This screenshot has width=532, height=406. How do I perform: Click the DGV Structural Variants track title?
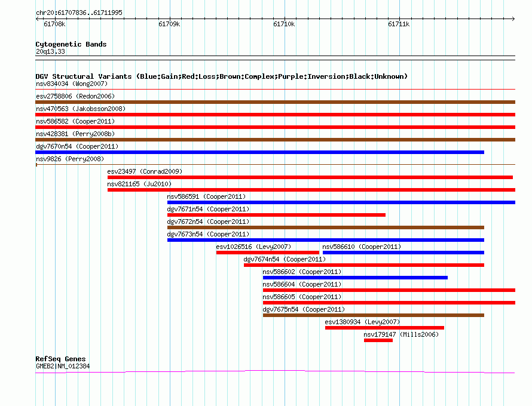[x=221, y=76]
